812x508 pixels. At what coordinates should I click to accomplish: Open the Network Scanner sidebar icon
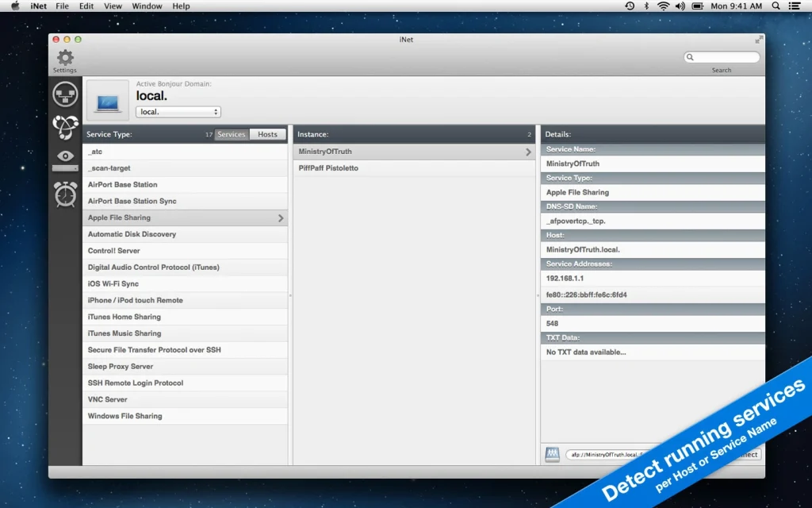point(65,94)
